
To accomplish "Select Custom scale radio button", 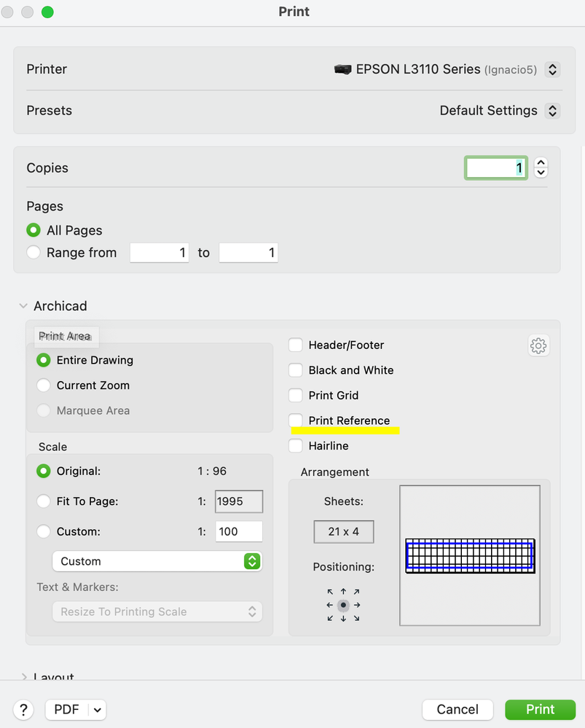I will [44, 531].
